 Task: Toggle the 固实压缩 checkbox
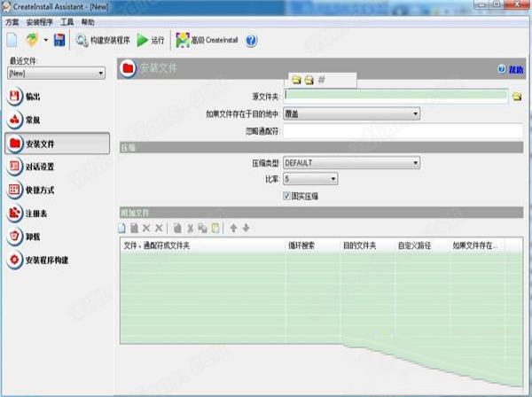pyautogui.click(x=286, y=195)
